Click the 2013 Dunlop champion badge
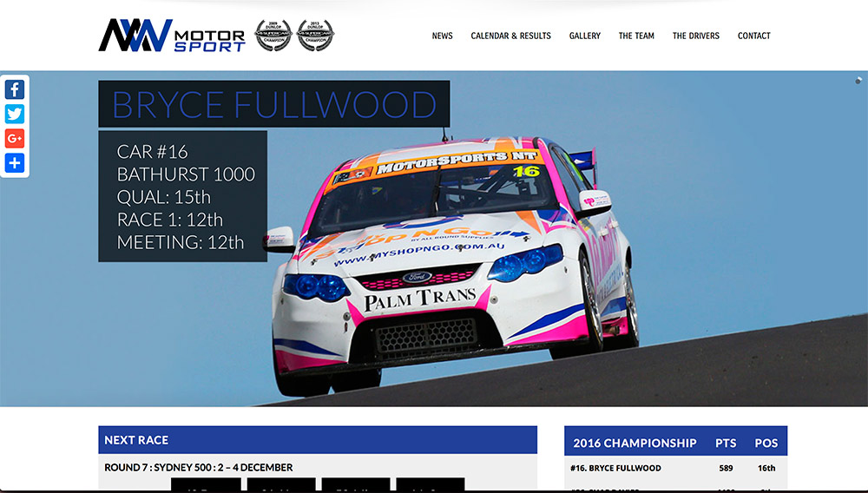Viewport: 868px width, 493px height. coord(315,36)
